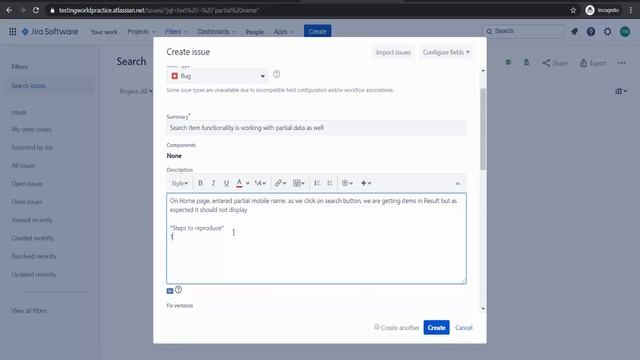Image resolution: width=640 pixels, height=360 pixels.
Task: Click the Import issues button
Action: click(393, 52)
